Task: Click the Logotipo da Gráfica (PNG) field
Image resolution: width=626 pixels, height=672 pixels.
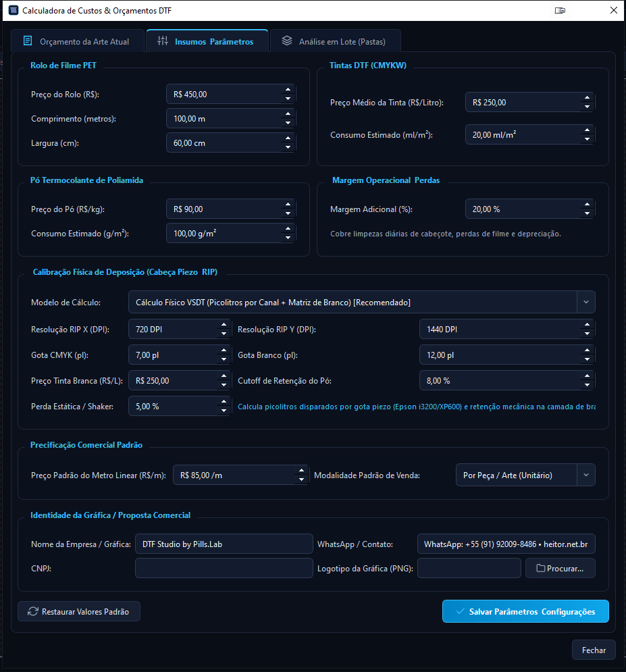Action: (x=469, y=568)
